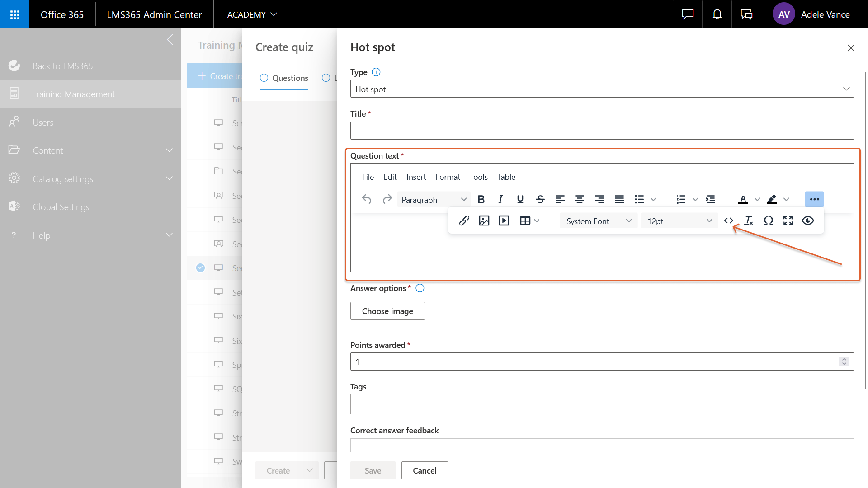Open the text color picker arrow
This screenshot has height=488, width=868.
(757, 199)
